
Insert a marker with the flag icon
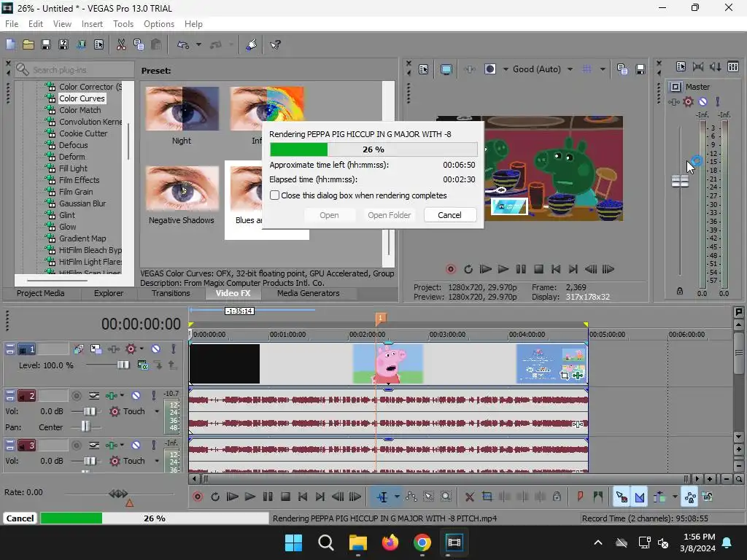pyautogui.click(x=580, y=497)
